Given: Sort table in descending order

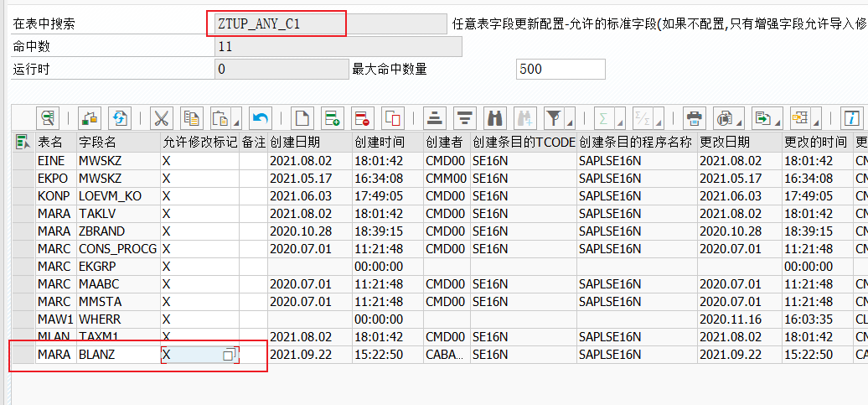Looking at the screenshot, I should click(465, 117).
